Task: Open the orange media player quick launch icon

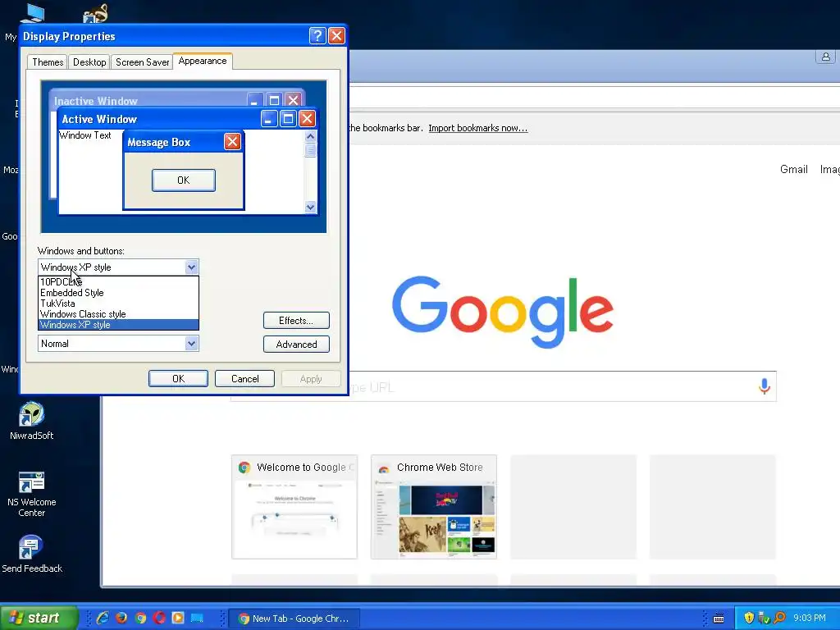Action: coord(178,618)
